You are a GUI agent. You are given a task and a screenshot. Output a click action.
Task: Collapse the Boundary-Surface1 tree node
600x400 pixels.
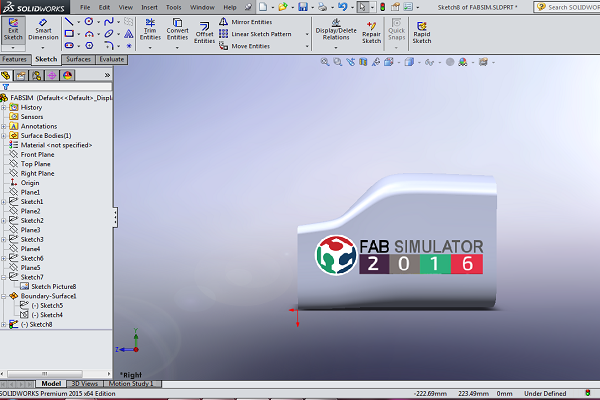(x=3, y=296)
